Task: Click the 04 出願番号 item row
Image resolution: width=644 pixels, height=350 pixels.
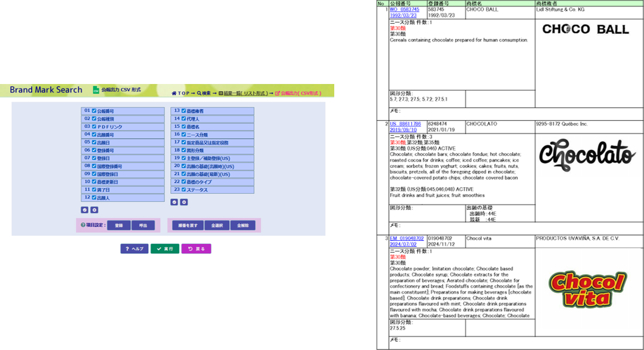Action: [123, 134]
